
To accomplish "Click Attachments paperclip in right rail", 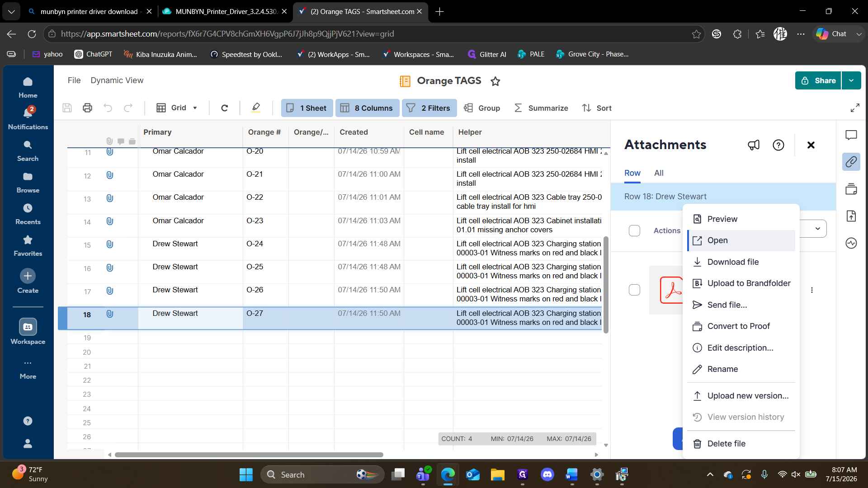I will [851, 162].
